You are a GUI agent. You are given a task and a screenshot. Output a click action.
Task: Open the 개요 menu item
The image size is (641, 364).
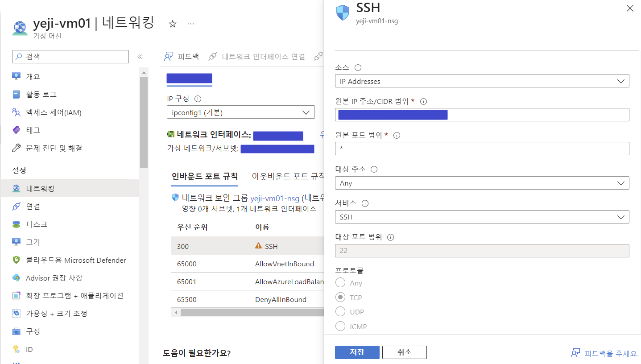click(x=70, y=76)
